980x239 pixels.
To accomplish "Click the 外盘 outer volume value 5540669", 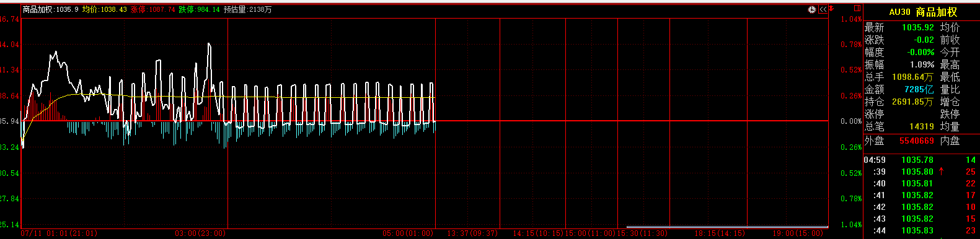I will [916, 141].
